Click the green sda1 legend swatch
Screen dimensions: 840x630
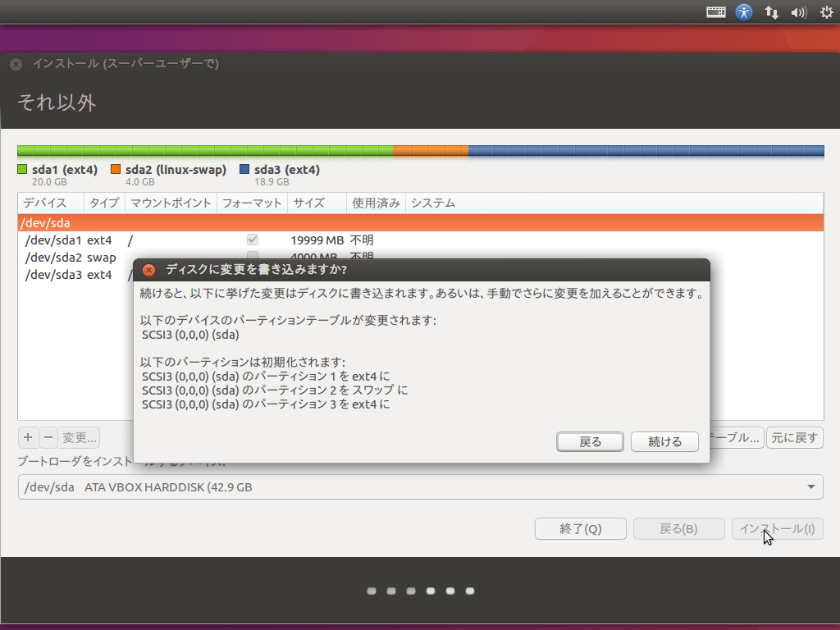click(x=21, y=169)
